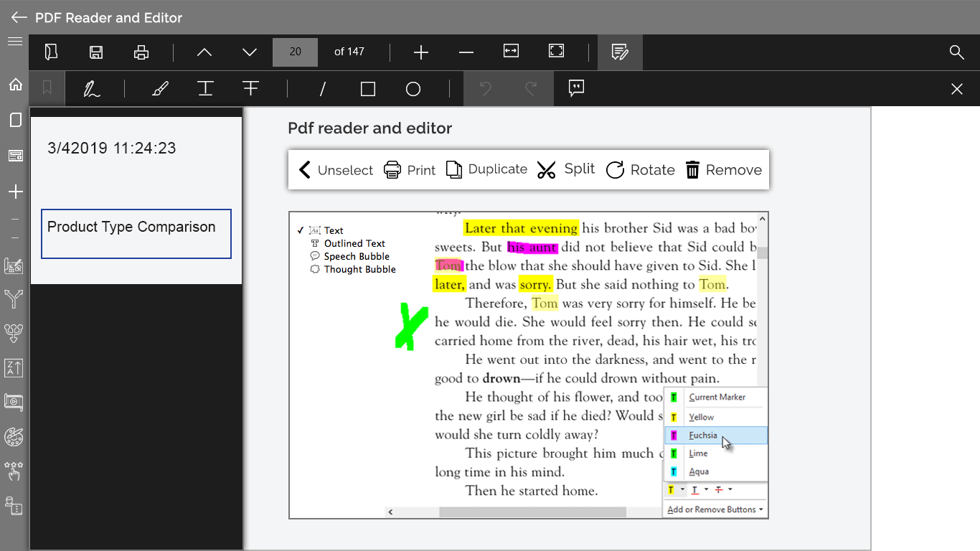Screen dimensions: 980x551
Task: Go back with the arrow button
Action: tap(19, 17)
